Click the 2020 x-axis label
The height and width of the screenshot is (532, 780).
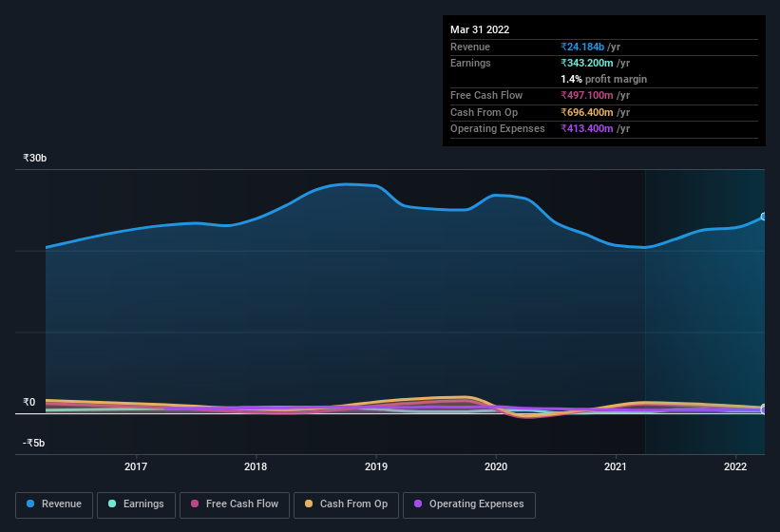pos(496,466)
